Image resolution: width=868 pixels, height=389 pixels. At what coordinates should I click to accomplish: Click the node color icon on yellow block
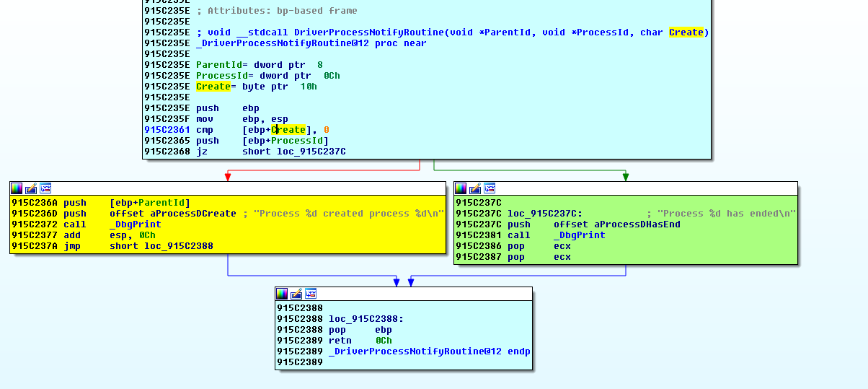coord(17,188)
